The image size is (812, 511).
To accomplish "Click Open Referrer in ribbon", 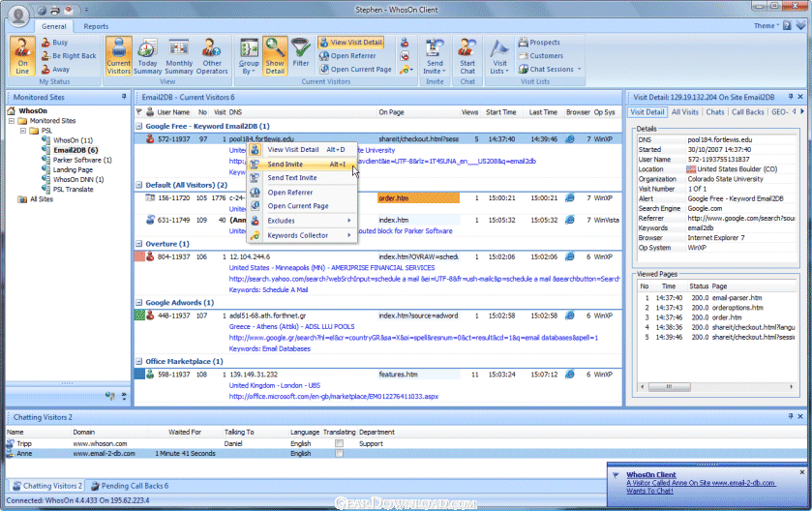I will 347,56.
